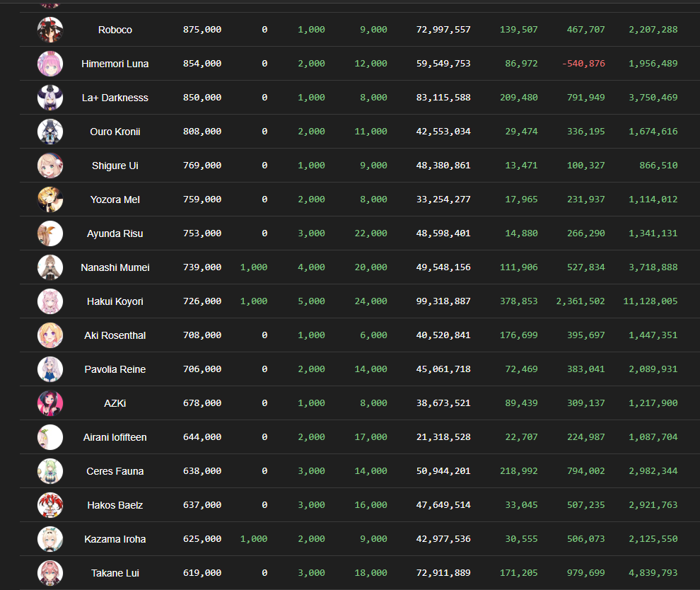The width and height of the screenshot is (700, 590).
Task: Click Nanashi Mumei's avatar thumbnail
Action: (x=50, y=267)
